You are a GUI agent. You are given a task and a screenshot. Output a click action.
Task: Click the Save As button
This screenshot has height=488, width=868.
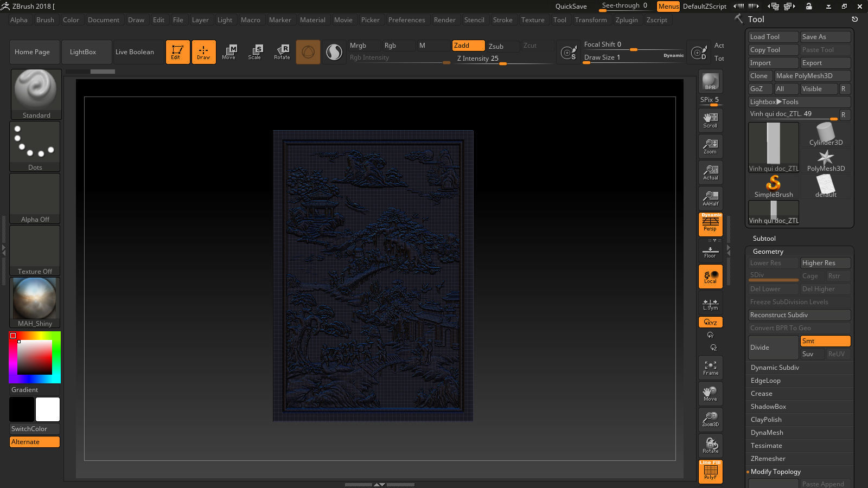(x=825, y=37)
